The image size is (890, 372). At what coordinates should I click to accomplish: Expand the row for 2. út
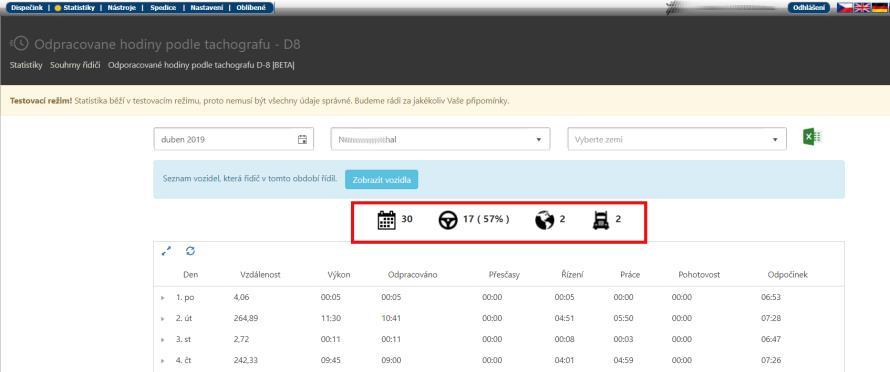163,319
